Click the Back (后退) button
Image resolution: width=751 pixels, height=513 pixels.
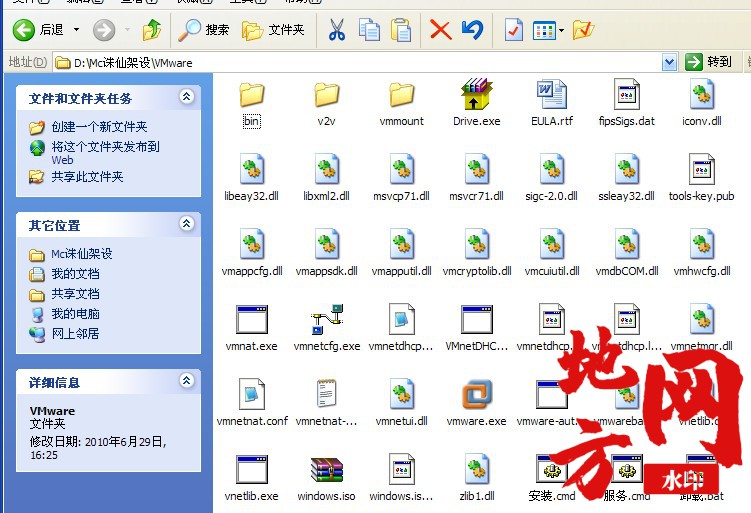pos(38,30)
